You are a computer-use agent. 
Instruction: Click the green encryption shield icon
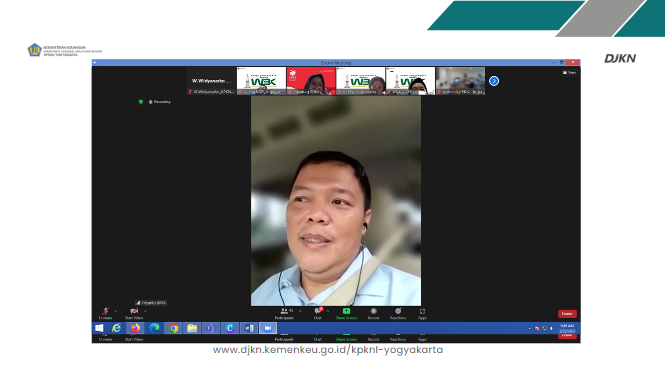tap(141, 102)
